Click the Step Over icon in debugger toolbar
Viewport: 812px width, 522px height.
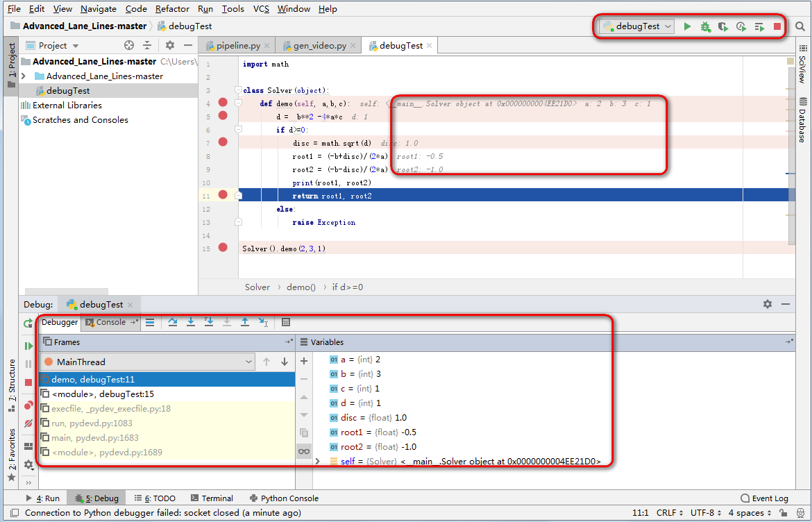click(x=173, y=322)
